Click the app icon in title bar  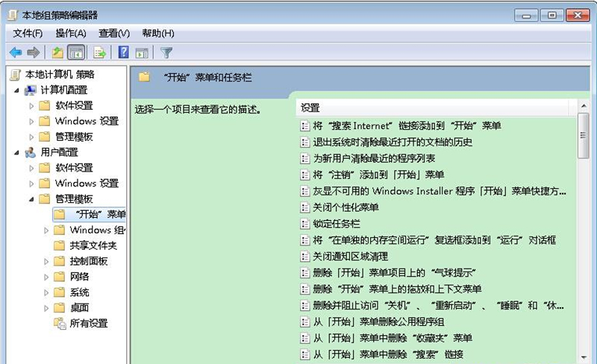(13, 15)
